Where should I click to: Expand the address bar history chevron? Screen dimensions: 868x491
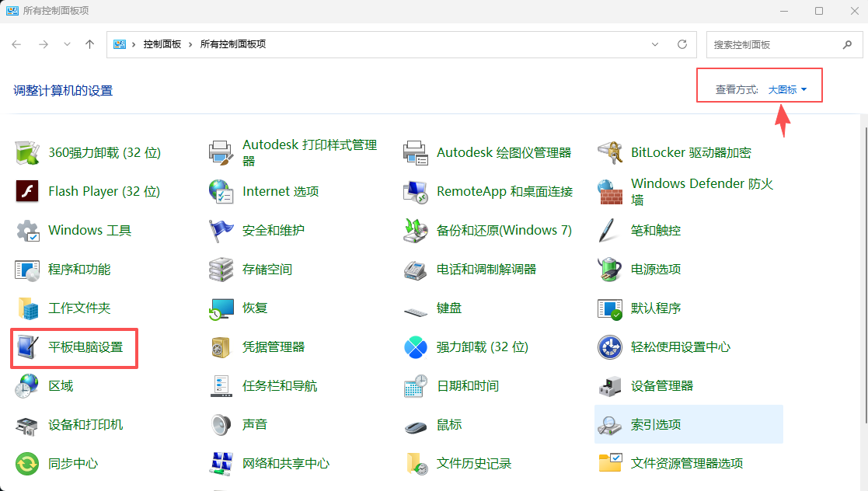coord(655,44)
